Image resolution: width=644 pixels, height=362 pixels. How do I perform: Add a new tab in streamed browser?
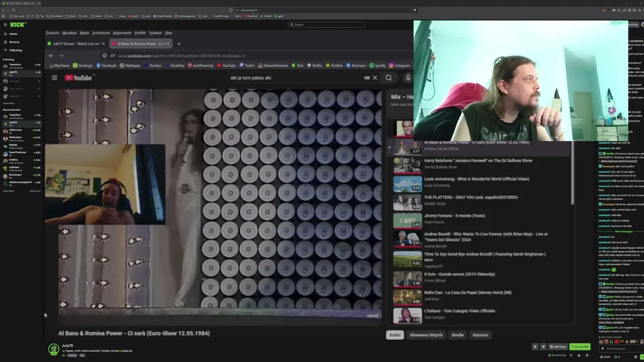coord(179,44)
